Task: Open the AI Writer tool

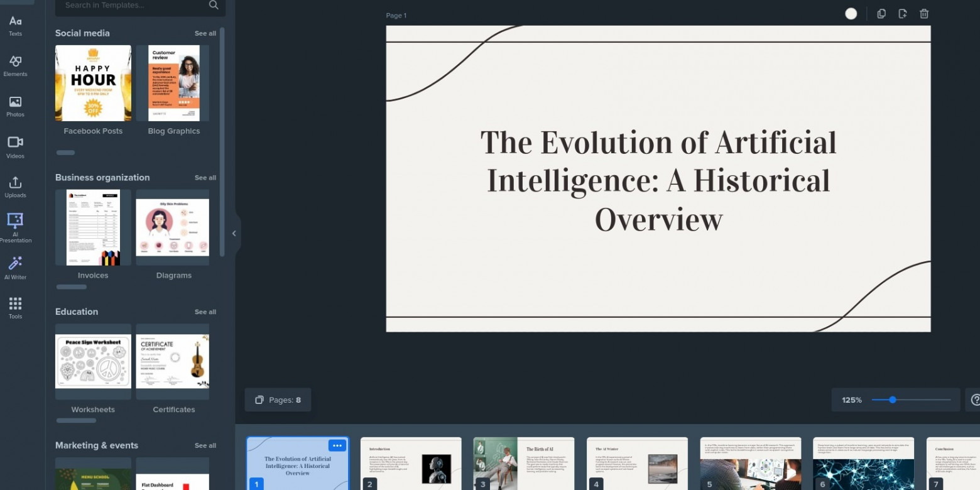Action: pos(15,268)
